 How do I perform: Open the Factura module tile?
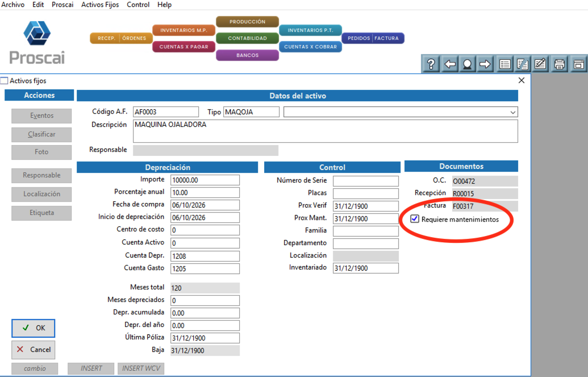(388, 38)
